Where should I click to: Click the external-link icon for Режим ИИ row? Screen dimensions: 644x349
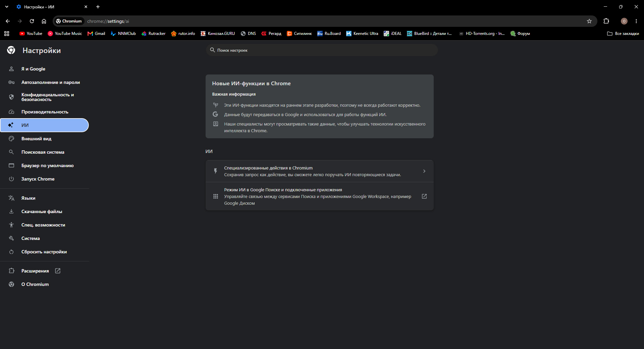[424, 196]
